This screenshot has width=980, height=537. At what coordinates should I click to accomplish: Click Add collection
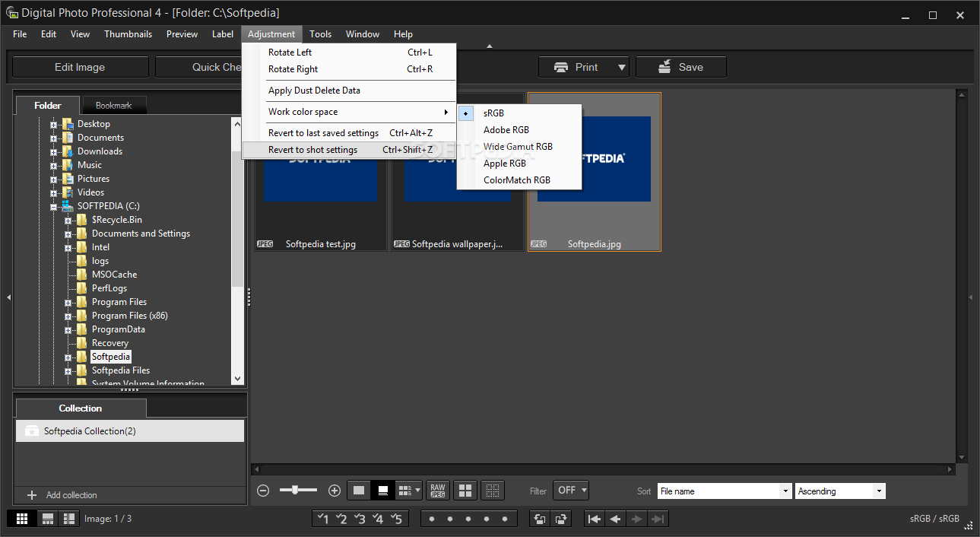click(x=71, y=495)
